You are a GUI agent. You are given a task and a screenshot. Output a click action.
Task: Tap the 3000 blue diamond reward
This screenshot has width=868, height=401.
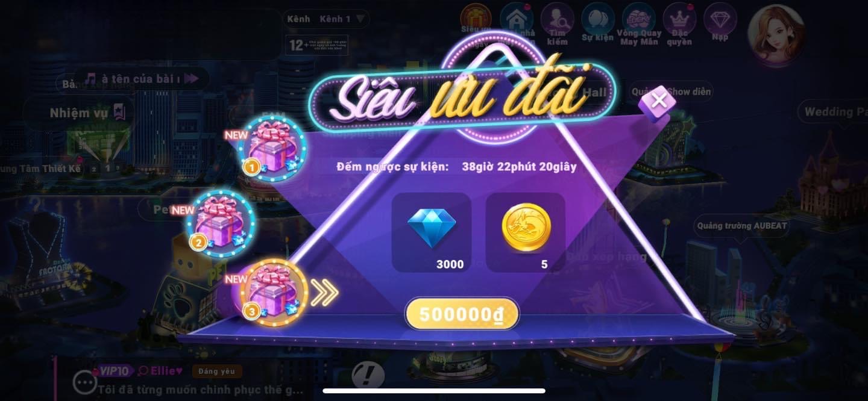tap(432, 232)
